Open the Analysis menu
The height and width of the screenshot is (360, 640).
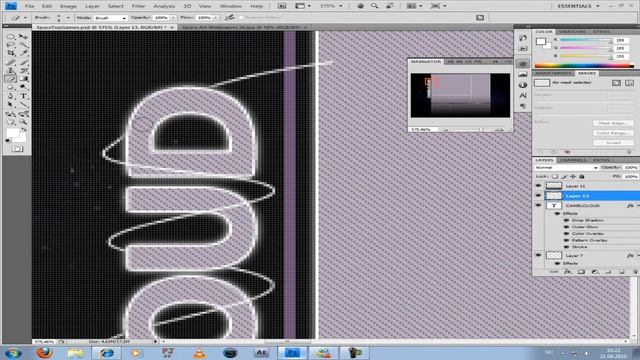point(164,6)
